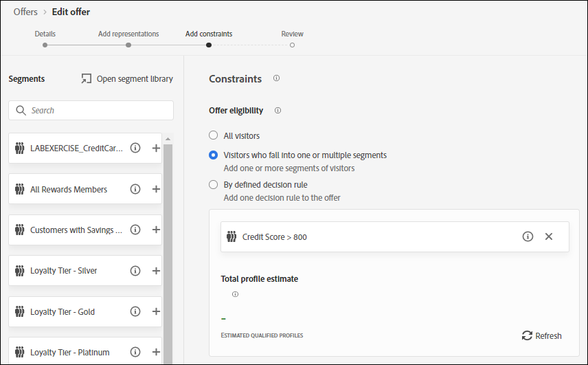Select Loyalty Tier - Platinum row text
The image size is (588, 365).
pyautogui.click(x=70, y=352)
